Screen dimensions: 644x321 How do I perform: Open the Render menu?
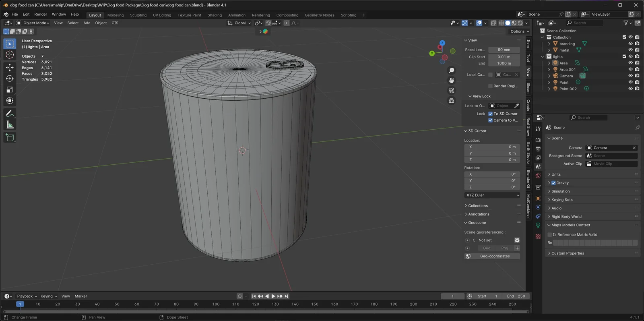pos(41,14)
